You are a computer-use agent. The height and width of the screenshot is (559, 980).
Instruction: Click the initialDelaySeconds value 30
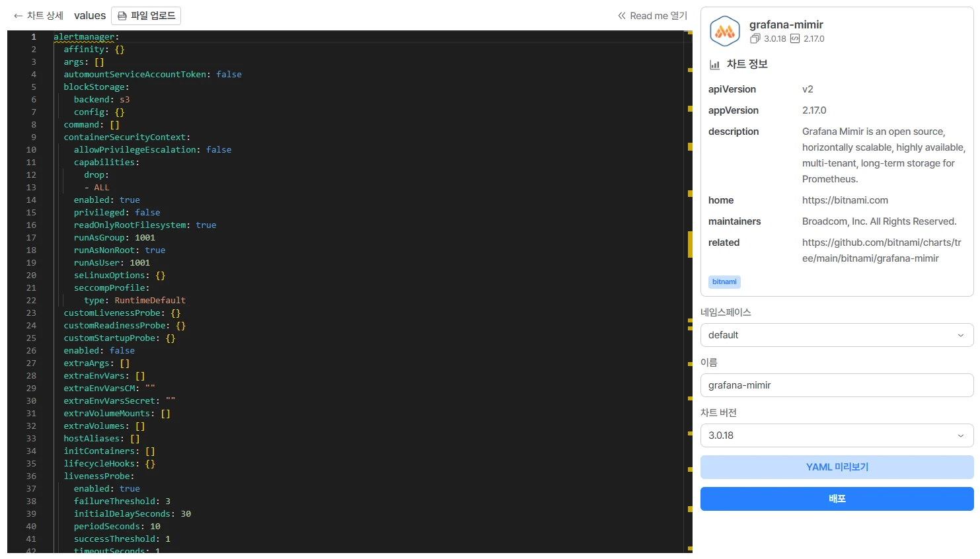click(x=186, y=514)
